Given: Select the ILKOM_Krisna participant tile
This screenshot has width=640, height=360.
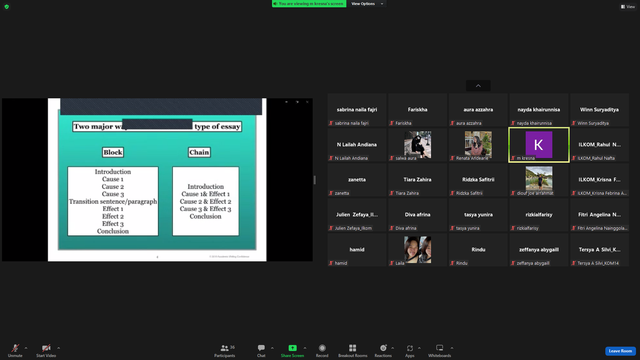Looking at the screenshot, I should (x=599, y=180).
